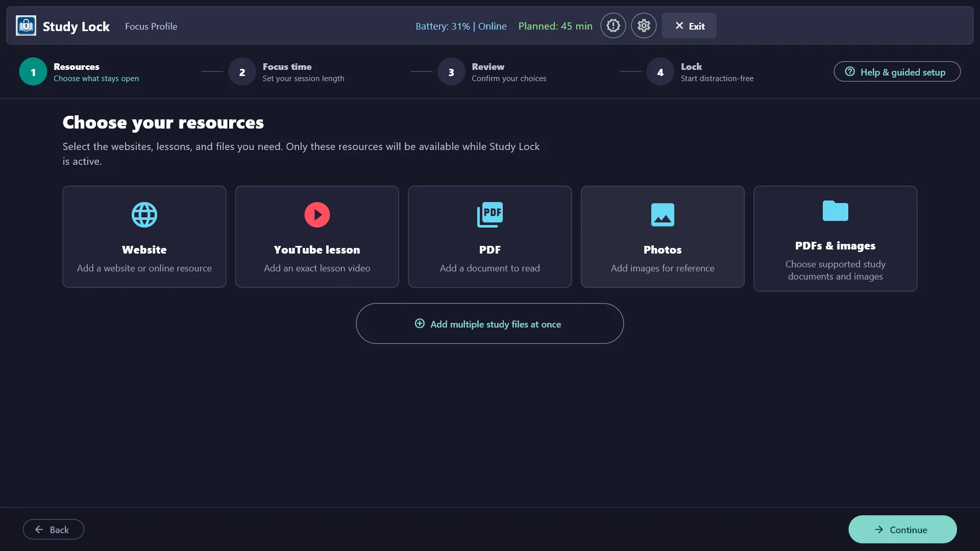Viewport: 980px width, 551px height.
Task: Jump to step 2 Focus time
Action: (242, 72)
